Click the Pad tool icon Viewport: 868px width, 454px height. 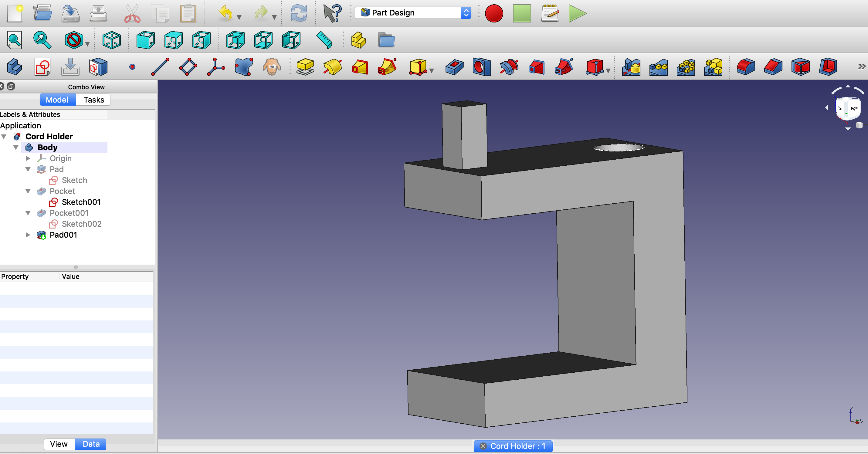click(x=305, y=66)
